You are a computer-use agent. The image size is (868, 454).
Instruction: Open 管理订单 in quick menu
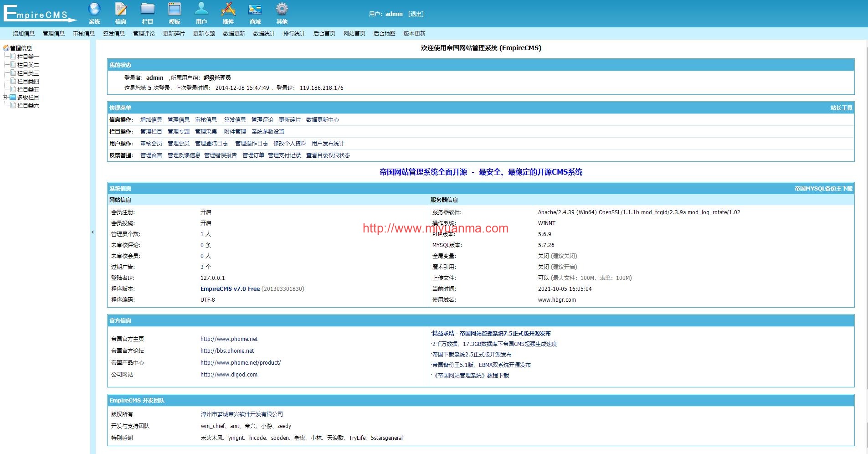253,155
